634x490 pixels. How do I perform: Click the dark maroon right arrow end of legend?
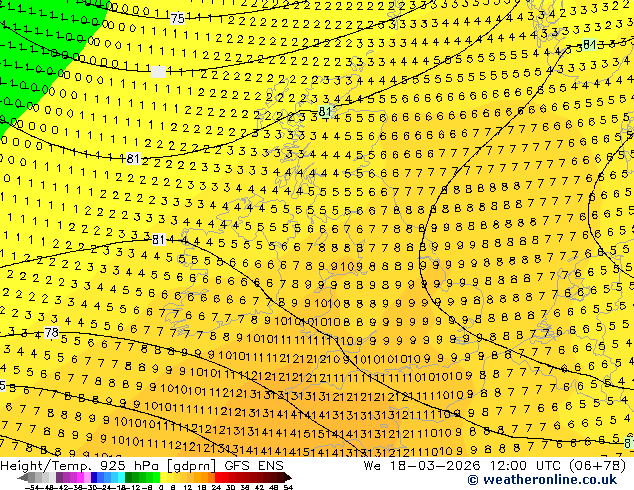point(288,477)
